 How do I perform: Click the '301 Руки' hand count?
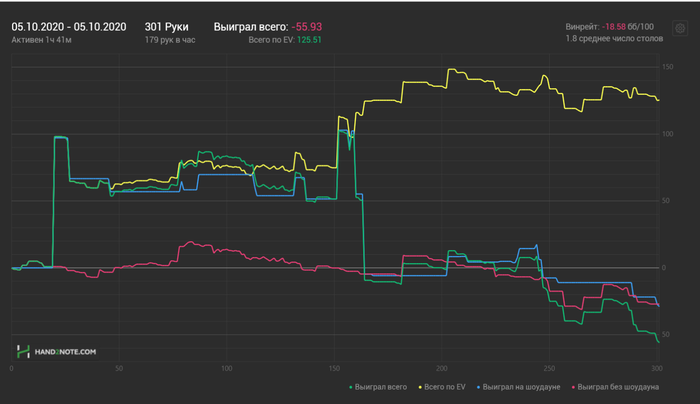(167, 27)
